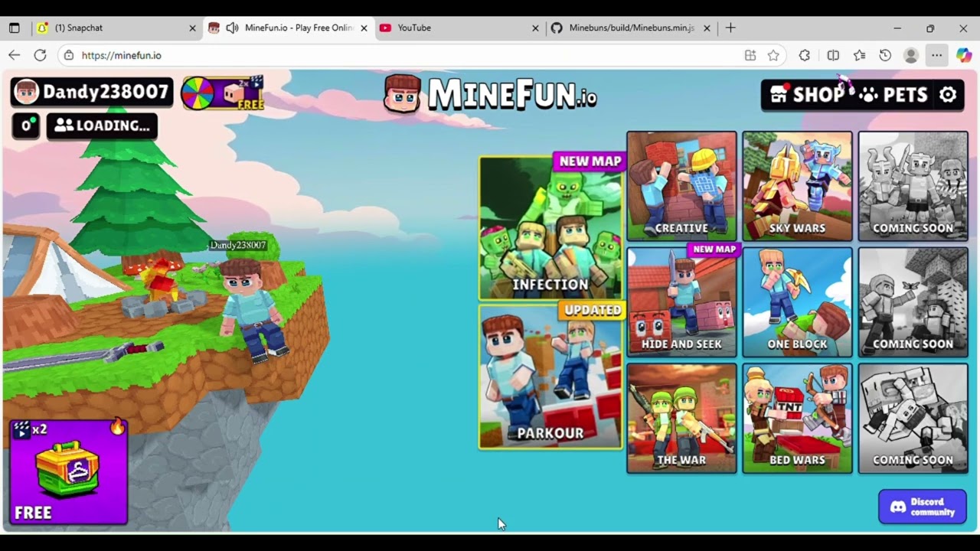980x551 pixels.
Task: Click the UPDATED badge on Parkour
Action: (592, 310)
